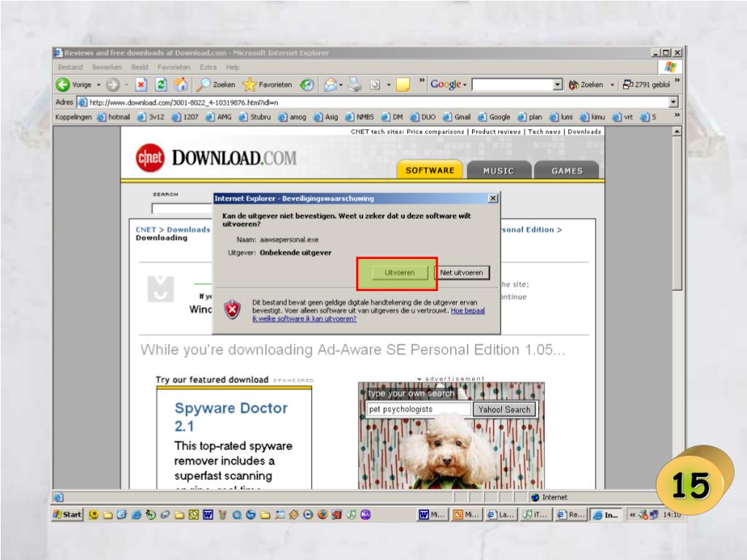Open the Favorieten menu bar item
Viewport: 747px width, 560px height.
174,67
